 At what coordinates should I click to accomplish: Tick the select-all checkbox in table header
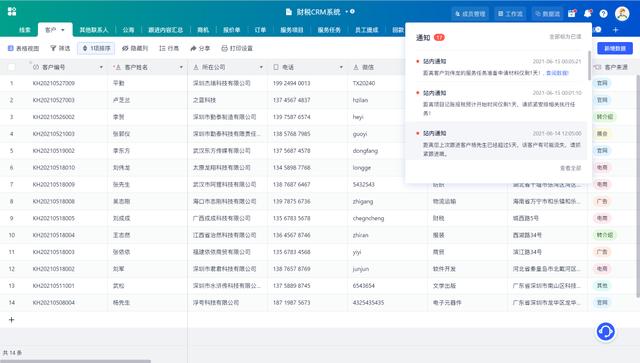(11, 67)
